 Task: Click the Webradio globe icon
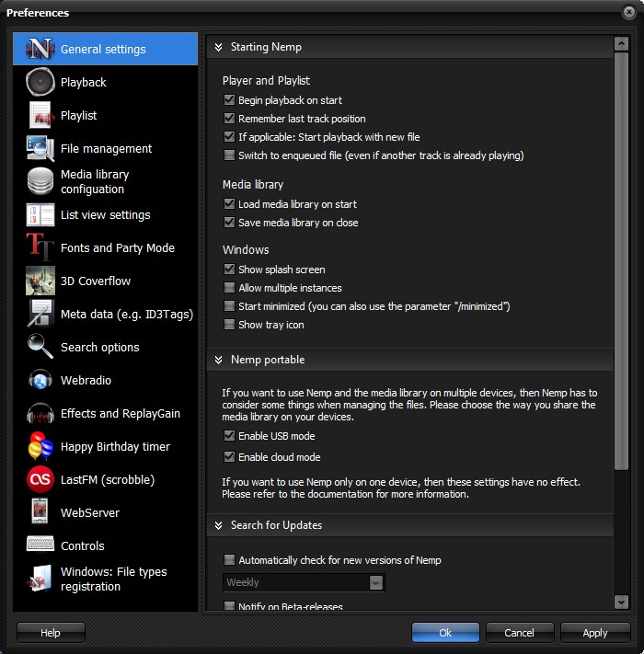coord(40,381)
